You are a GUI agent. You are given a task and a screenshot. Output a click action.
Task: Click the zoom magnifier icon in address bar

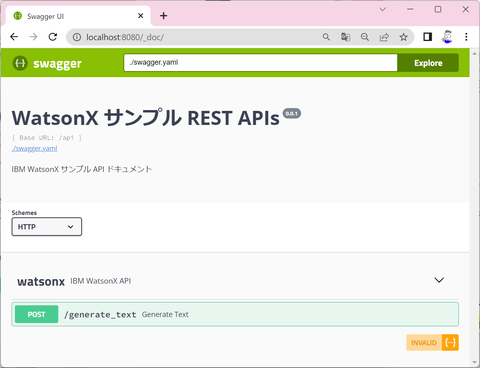pos(365,37)
